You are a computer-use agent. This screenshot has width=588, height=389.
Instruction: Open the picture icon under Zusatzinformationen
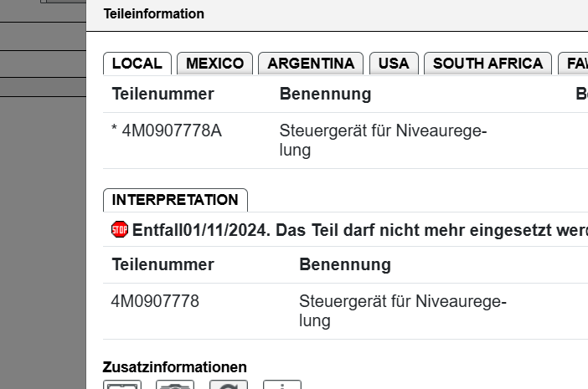click(x=121, y=385)
